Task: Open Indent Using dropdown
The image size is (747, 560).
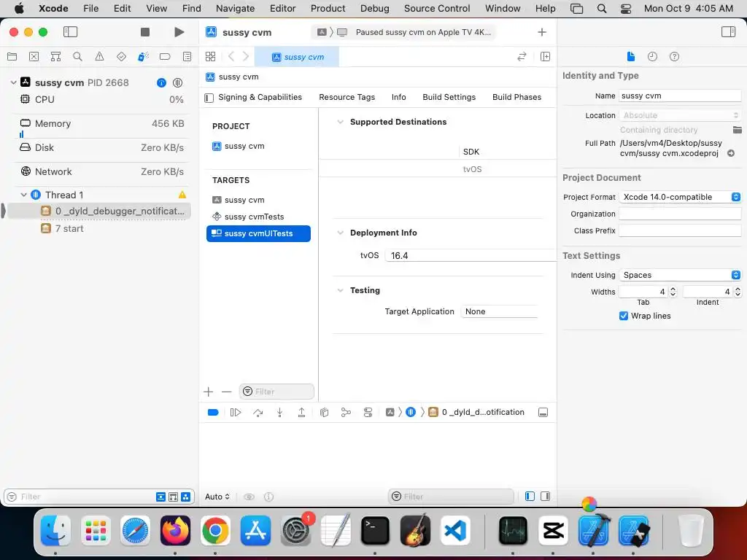Action: point(680,275)
